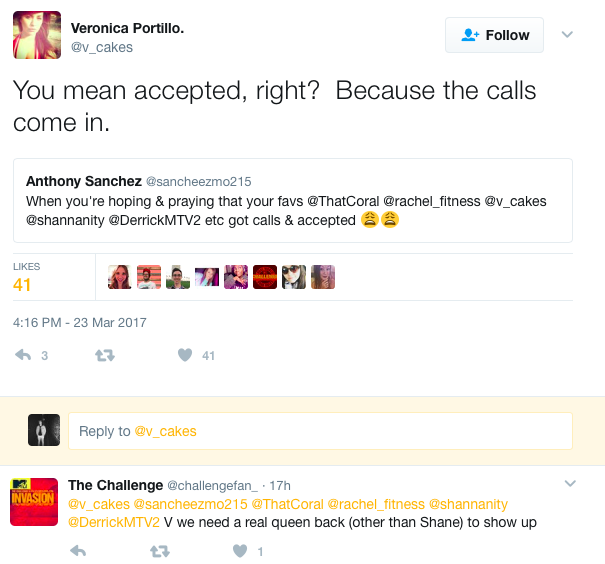Open the @v_cakes handle link
Screen dimensions: 605x564
[x=102, y=47]
